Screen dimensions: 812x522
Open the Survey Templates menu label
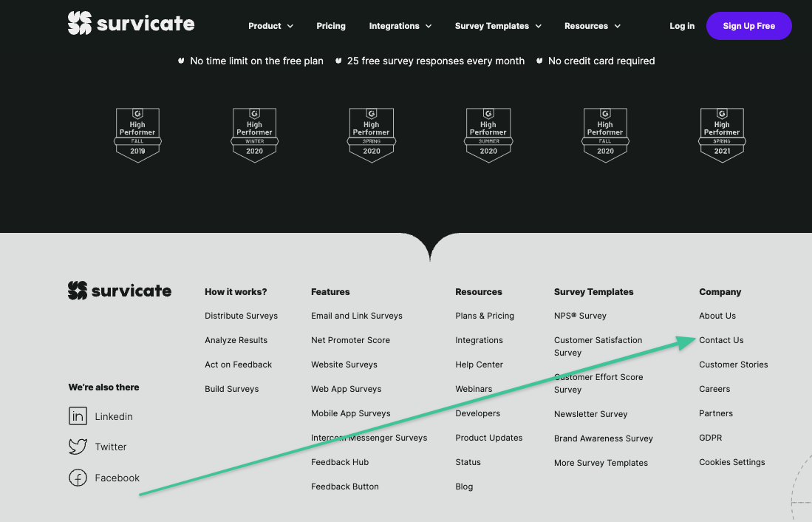click(492, 26)
